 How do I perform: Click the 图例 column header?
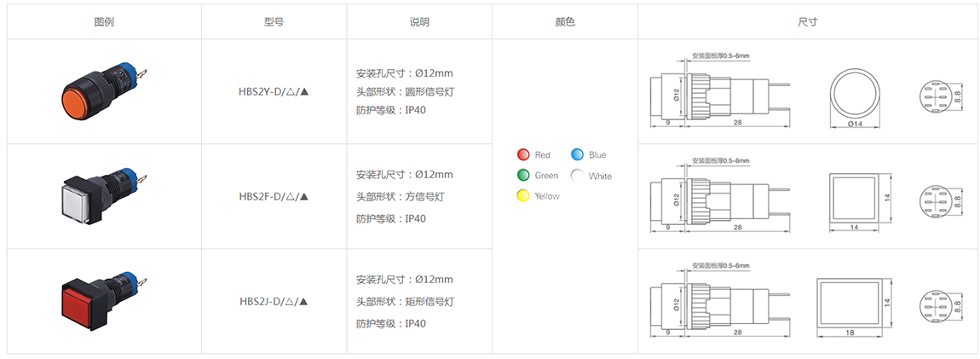104,22
